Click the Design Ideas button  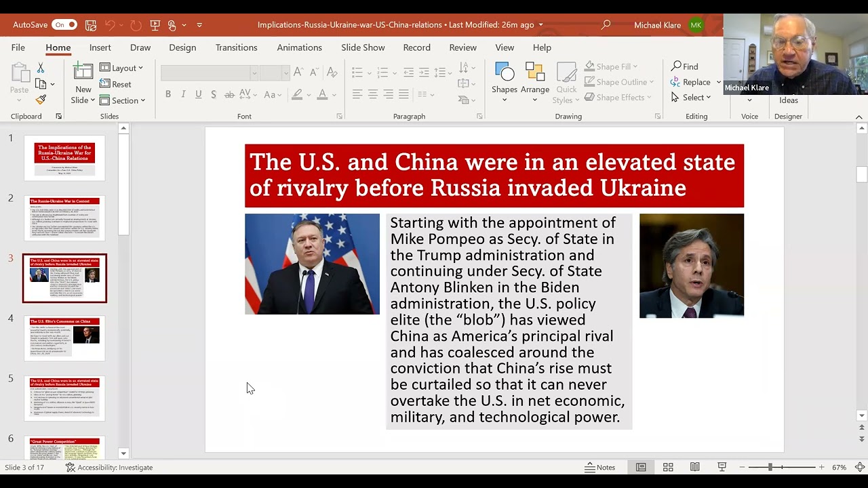point(788,100)
